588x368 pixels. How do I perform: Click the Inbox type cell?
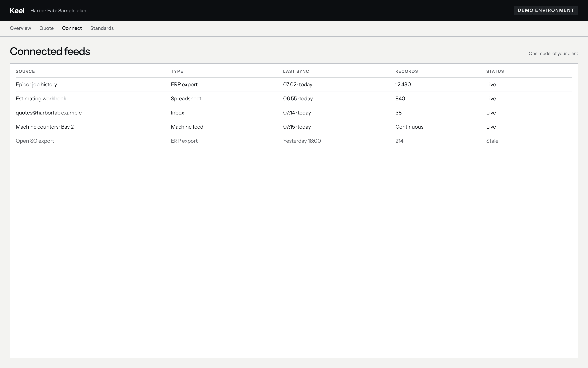[x=177, y=113]
